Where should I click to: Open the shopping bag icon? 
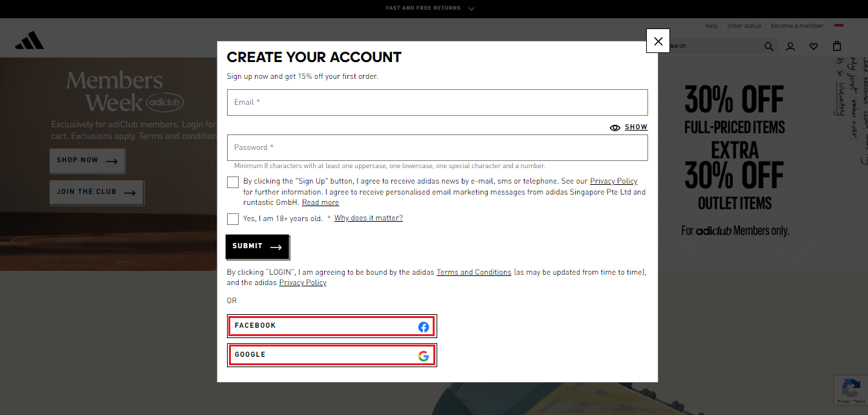pos(837,46)
